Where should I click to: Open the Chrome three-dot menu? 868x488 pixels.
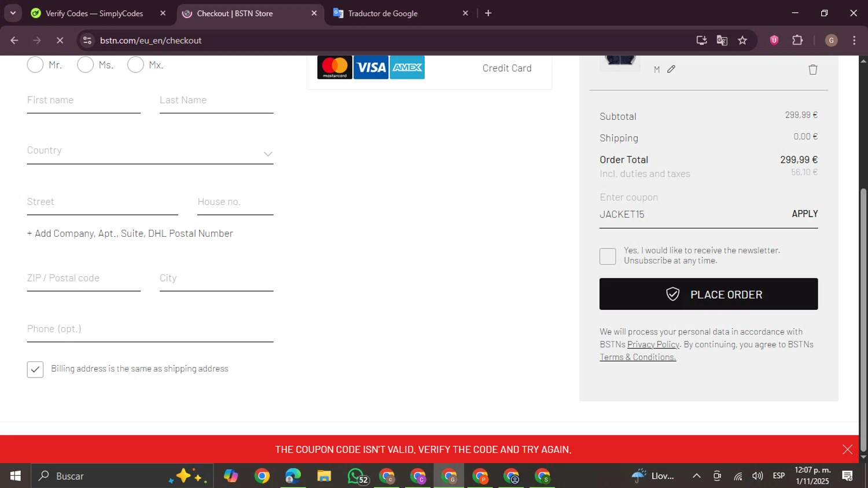point(854,41)
